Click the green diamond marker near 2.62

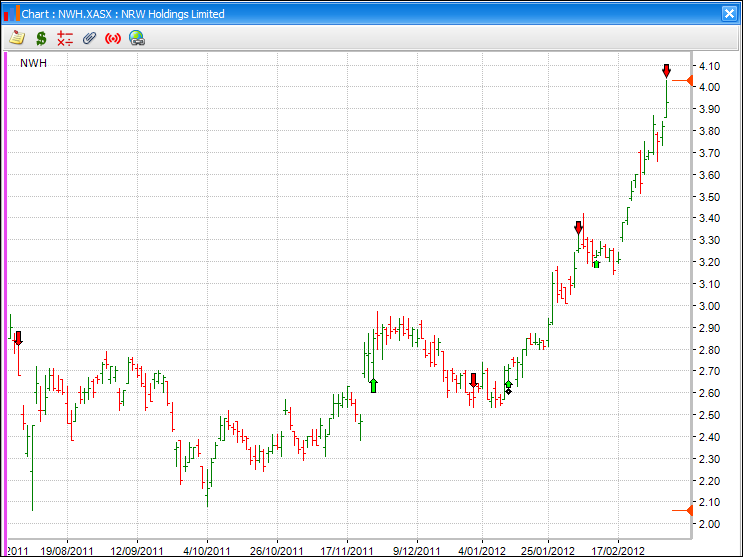(x=508, y=387)
